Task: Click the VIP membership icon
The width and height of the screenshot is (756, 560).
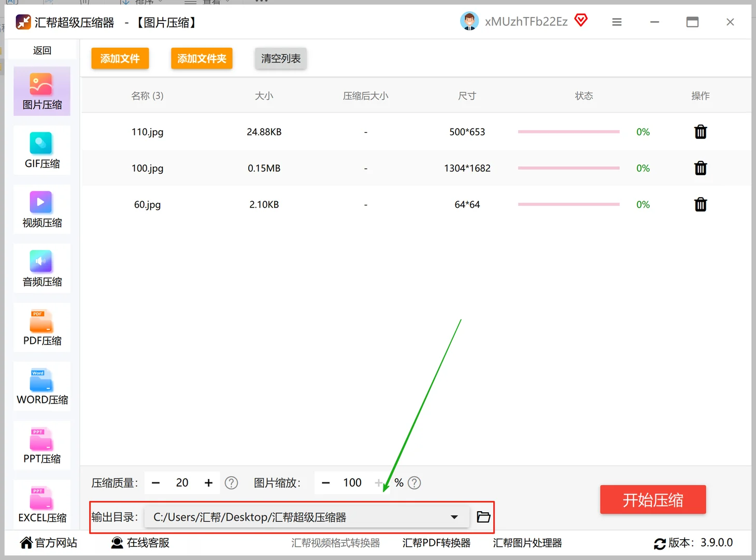Action: pyautogui.click(x=581, y=20)
